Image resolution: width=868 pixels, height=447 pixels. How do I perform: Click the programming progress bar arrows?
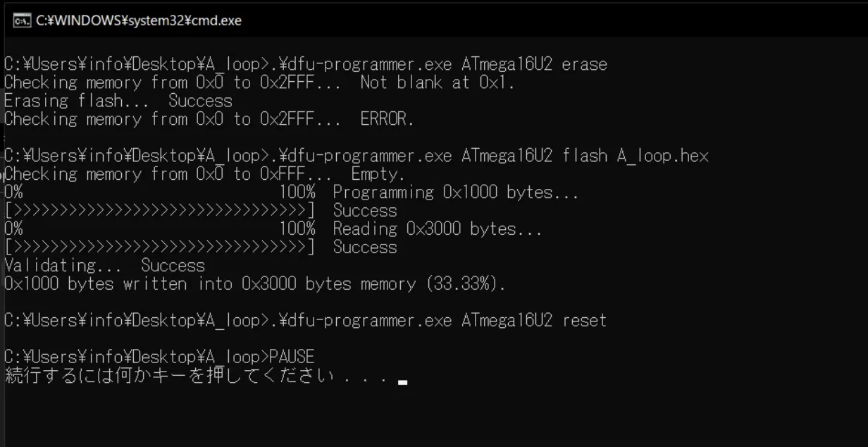160,211
